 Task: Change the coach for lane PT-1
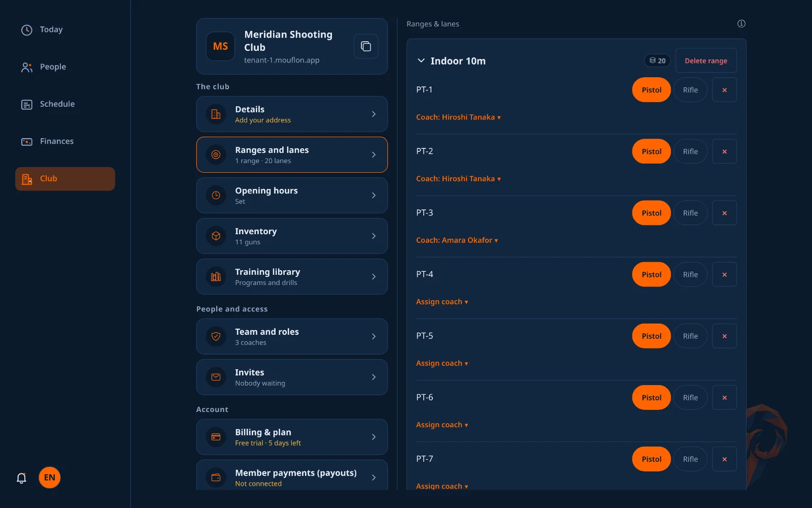[x=458, y=117]
